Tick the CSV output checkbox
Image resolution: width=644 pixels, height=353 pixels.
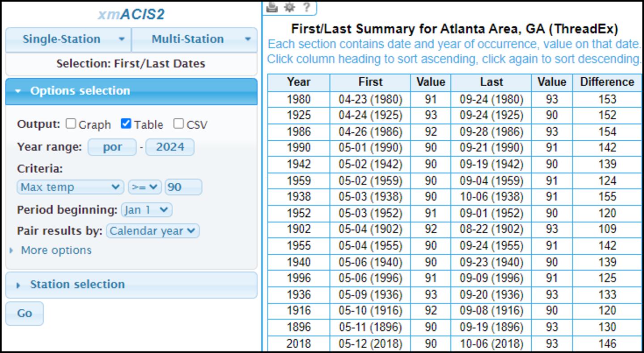tap(178, 124)
